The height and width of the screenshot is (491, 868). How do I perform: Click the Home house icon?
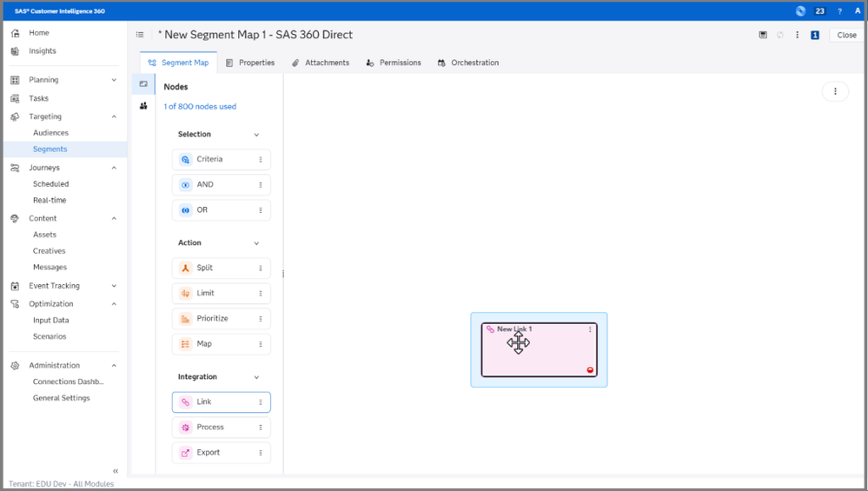(x=15, y=33)
